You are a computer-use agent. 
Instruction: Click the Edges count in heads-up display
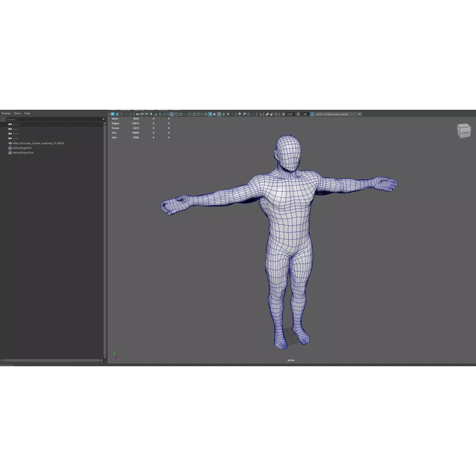pos(135,123)
